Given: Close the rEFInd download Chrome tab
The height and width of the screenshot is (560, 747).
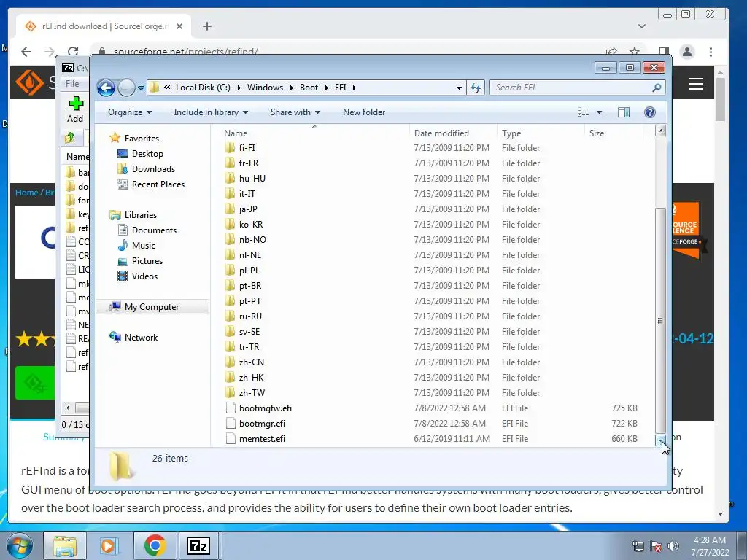Looking at the screenshot, I should coord(179,26).
